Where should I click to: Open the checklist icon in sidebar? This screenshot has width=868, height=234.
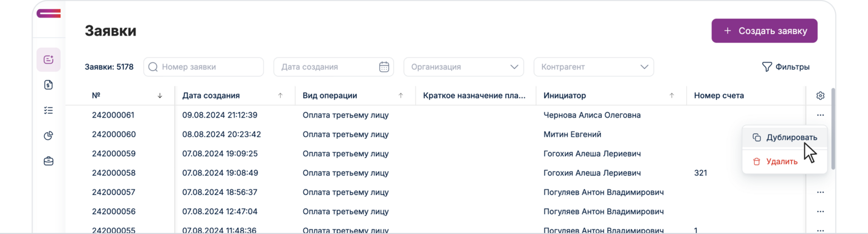[49, 110]
